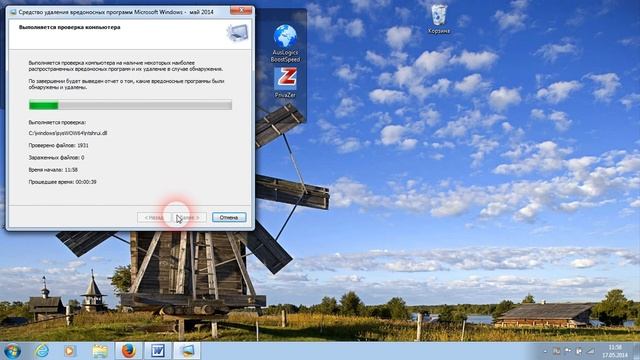Select the Корзина recycle bin icon
640x360 pixels.
(x=439, y=19)
